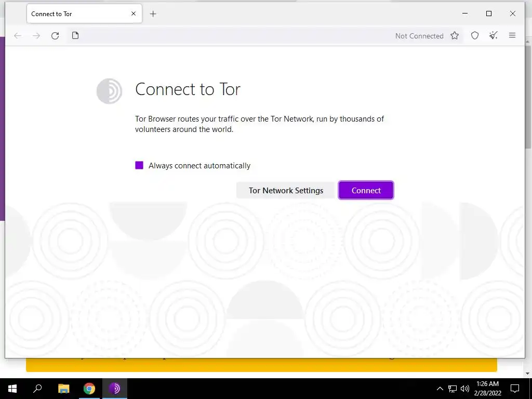This screenshot has height=399, width=532.
Task: Go back to previous page
Action: [18, 36]
